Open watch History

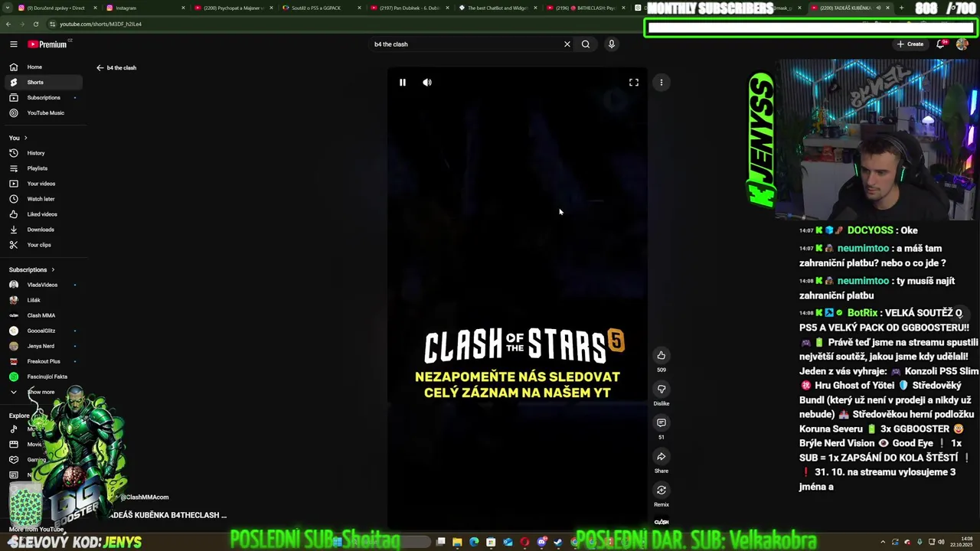click(x=43, y=153)
